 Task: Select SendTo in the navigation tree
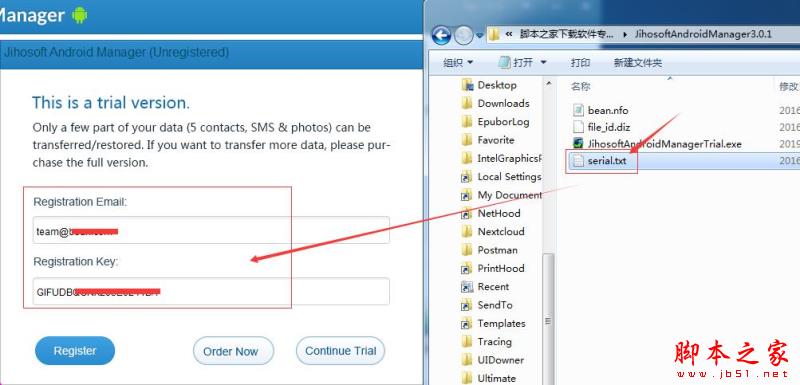point(495,305)
